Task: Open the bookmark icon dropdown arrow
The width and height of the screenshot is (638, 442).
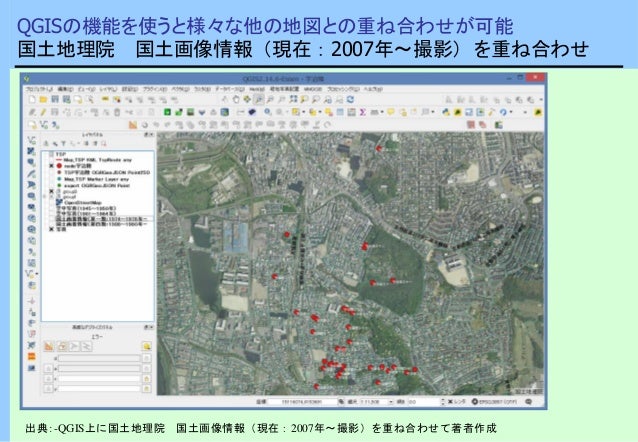Action: point(433,112)
